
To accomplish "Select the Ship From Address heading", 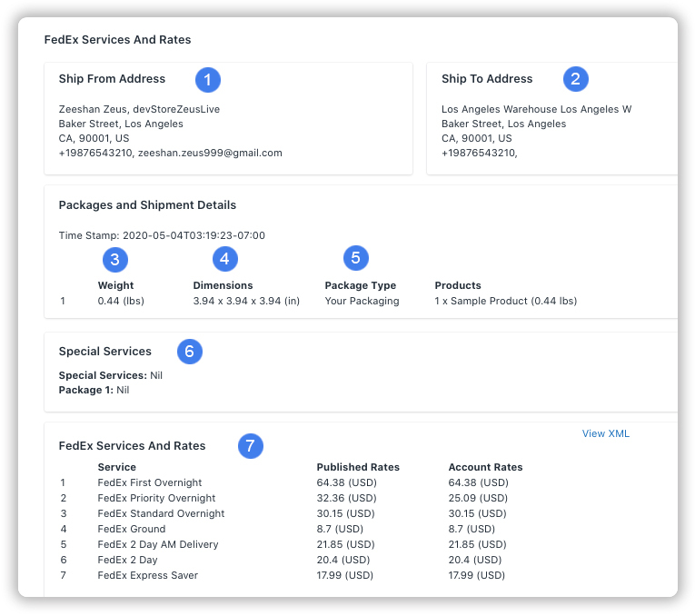I will (112, 78).
